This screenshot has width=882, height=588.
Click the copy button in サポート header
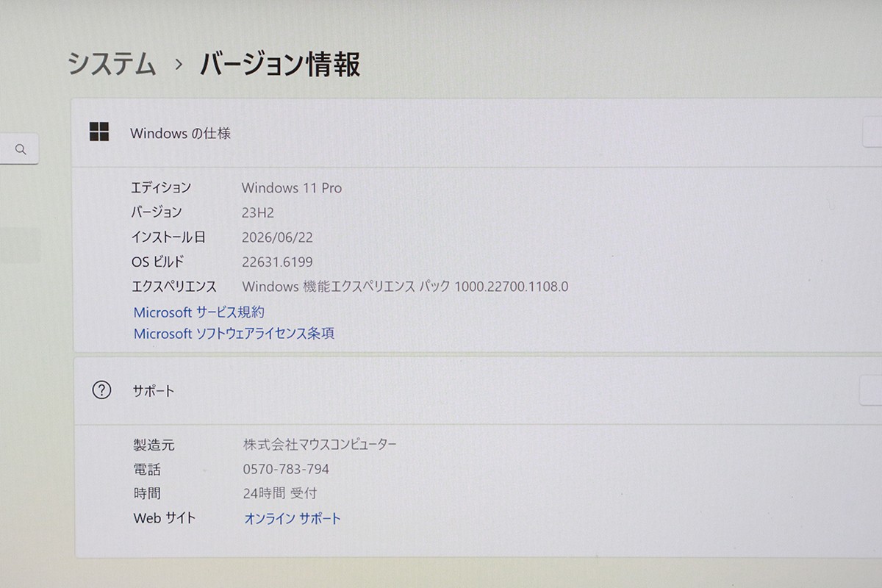pos(872,390)
